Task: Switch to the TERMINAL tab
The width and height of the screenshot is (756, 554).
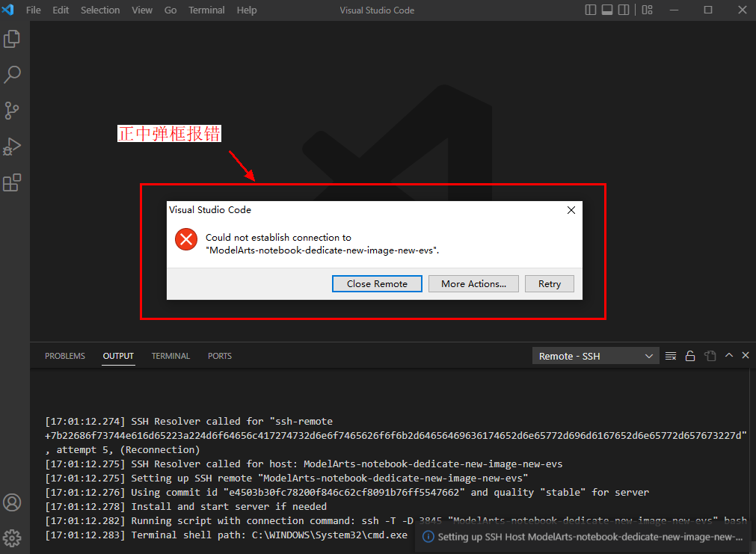Action: click(x=170, y=356)
